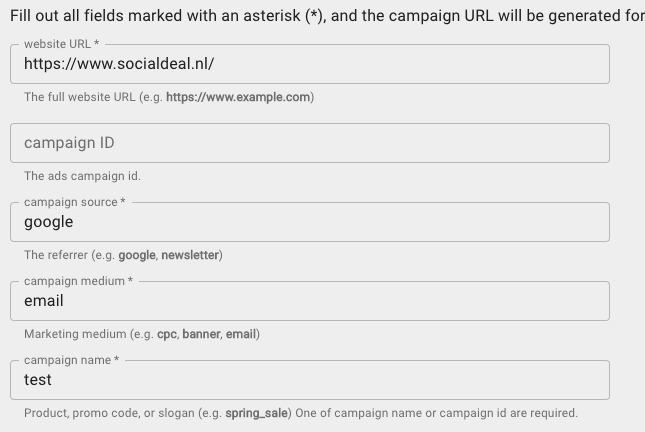
Task: Click "The ads campaign id." helper text
Action: [82, 176]
